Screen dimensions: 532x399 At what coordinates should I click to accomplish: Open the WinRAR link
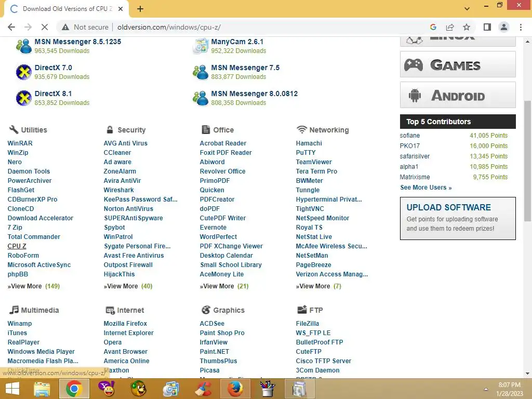point(20,143)
